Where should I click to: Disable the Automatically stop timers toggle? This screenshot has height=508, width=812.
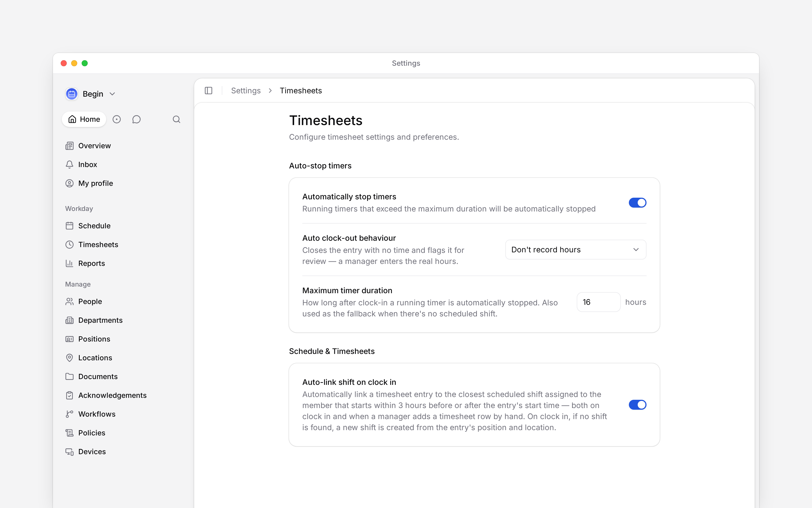[x=637, y=203]
